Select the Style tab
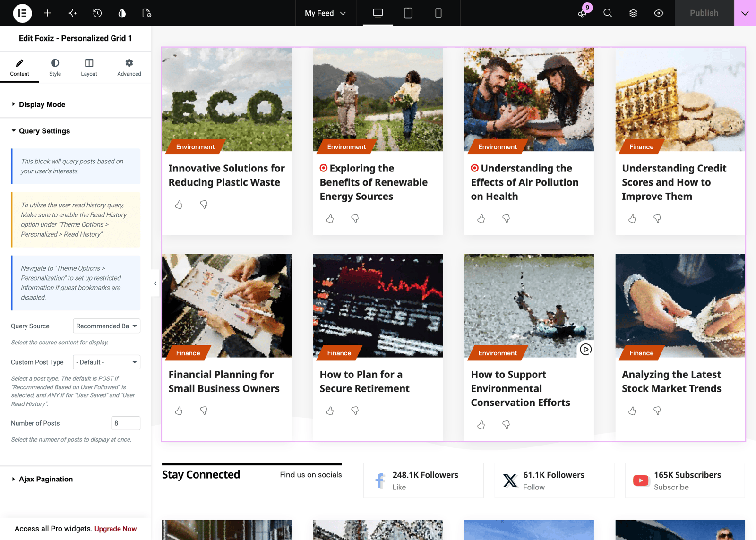Screen dimensions: 756x540 [x=55, y=68]
